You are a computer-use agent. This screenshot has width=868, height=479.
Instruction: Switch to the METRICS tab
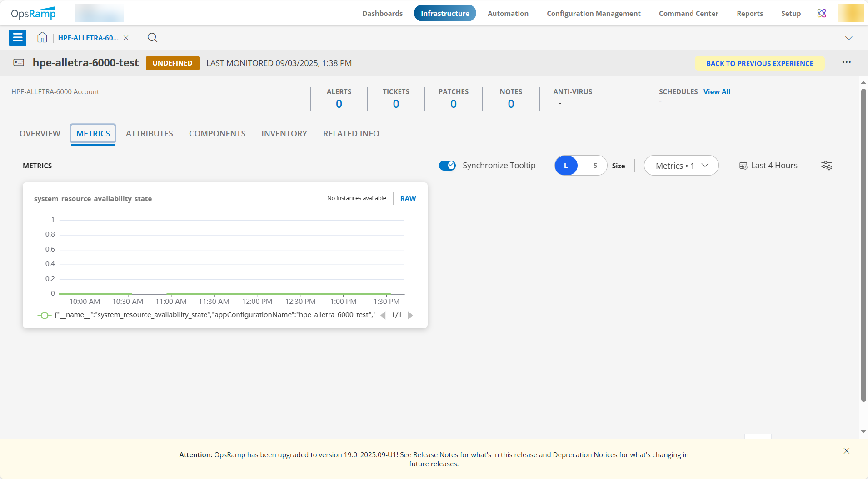pyautogui.click(x=93, y=134)
